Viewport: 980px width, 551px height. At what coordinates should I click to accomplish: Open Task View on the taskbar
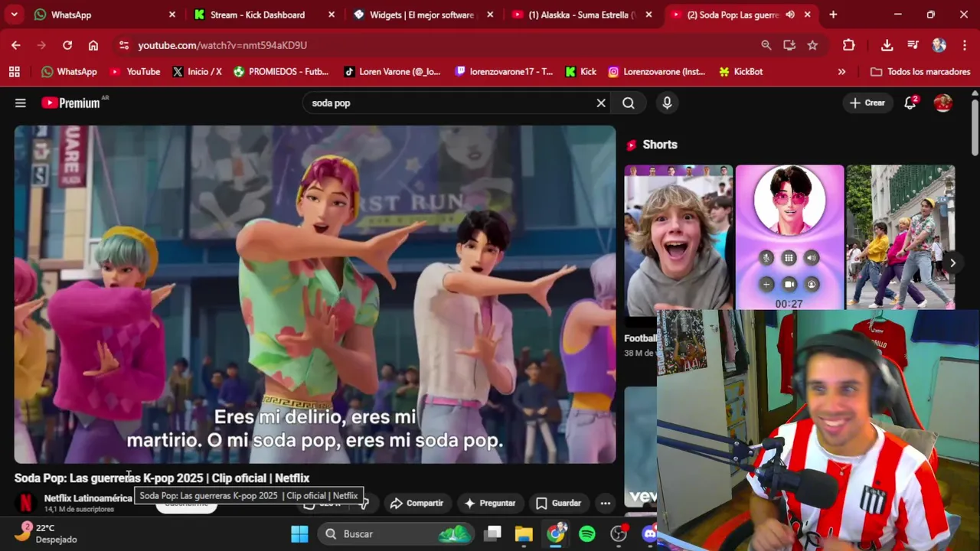click(493, 533)
